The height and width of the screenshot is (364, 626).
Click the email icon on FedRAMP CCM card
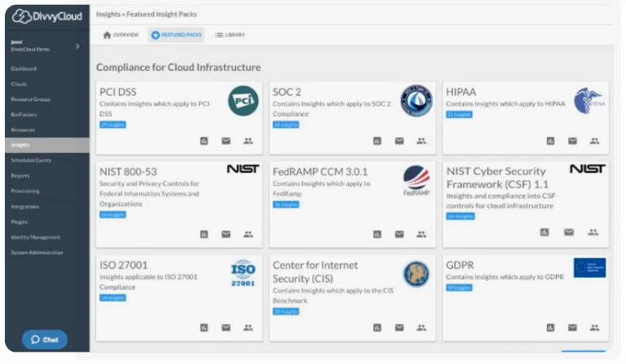click(x=399, y=234)
